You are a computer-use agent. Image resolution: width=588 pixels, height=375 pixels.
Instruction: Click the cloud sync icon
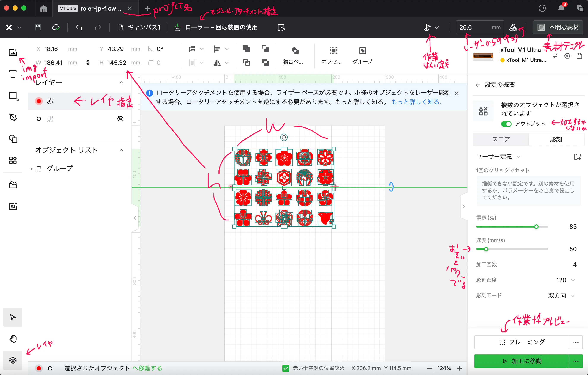pyautogui.click(x=56, y=27)
